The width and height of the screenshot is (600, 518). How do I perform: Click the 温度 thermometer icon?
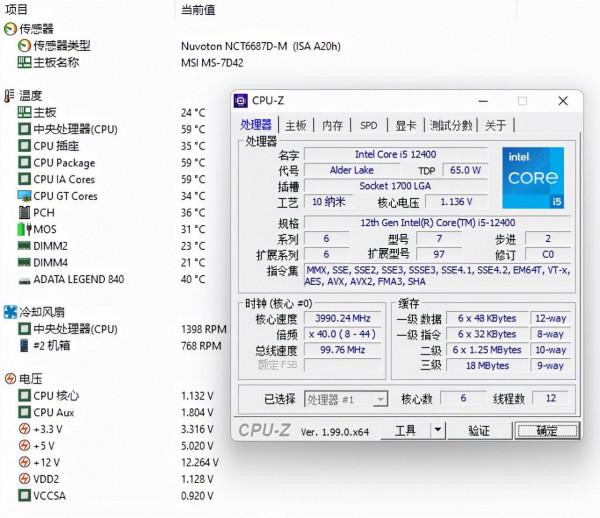[10, 96]
